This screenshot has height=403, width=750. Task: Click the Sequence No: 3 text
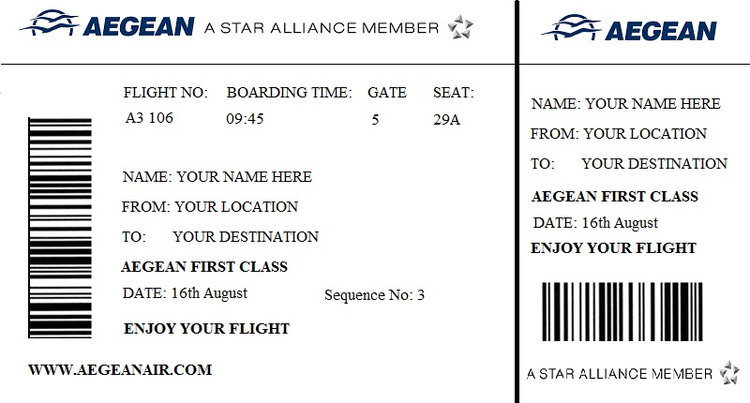point(375,295)
